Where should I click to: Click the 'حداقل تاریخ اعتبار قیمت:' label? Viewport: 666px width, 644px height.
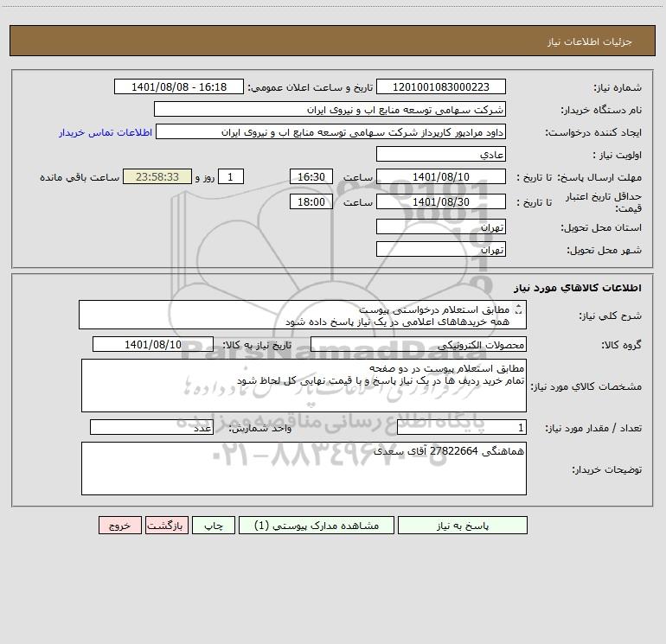click(604, 202)
